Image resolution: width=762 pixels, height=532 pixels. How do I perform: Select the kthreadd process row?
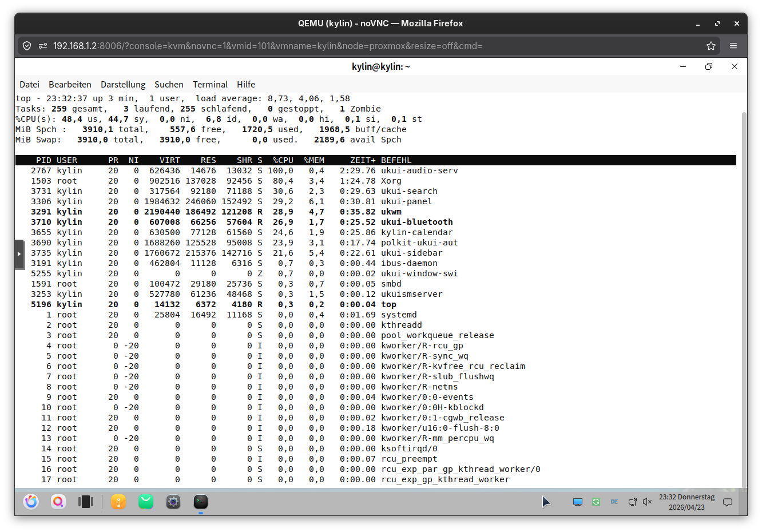375,325
